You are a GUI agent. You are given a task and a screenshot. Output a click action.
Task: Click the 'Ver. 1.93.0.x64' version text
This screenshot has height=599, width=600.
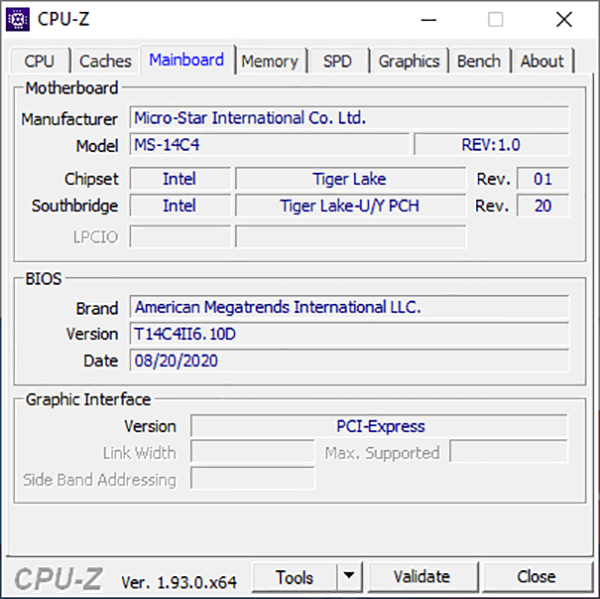pos(179,583)
